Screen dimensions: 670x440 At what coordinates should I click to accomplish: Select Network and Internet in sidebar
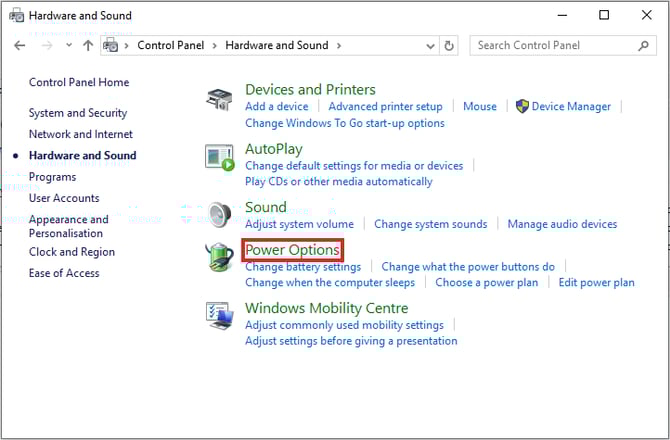tap(81, 134)
